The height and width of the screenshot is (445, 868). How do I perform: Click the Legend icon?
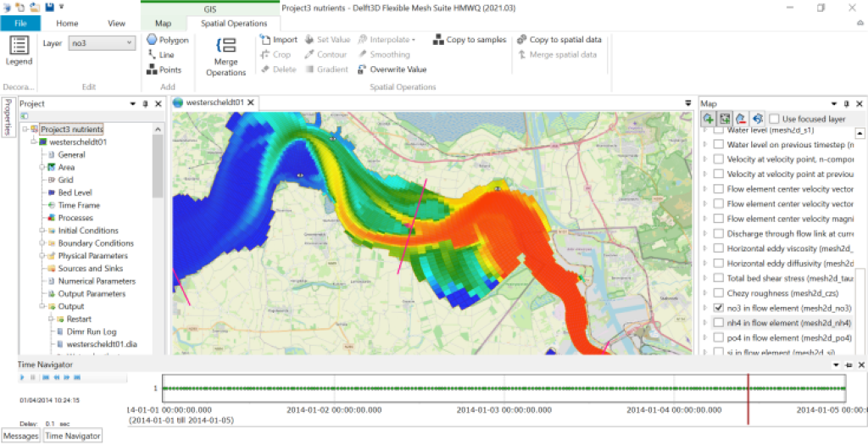tap(19, 50)
